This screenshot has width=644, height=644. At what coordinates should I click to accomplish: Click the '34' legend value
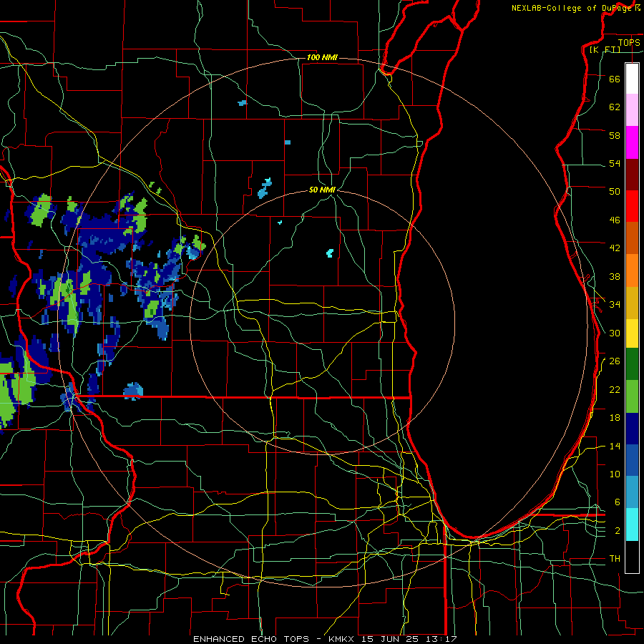tap(615, 305)
